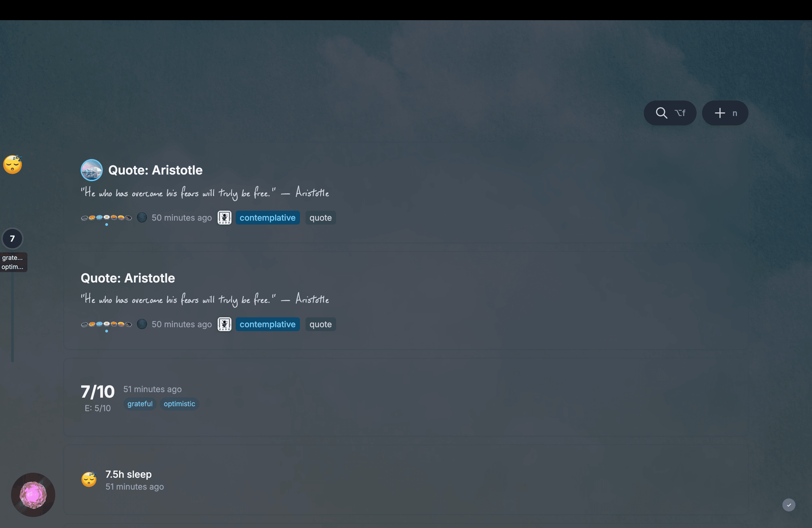This screenshot has height=528, width=812.
Task: Click the pink gem orb avatar
Action: coord(33,494)
